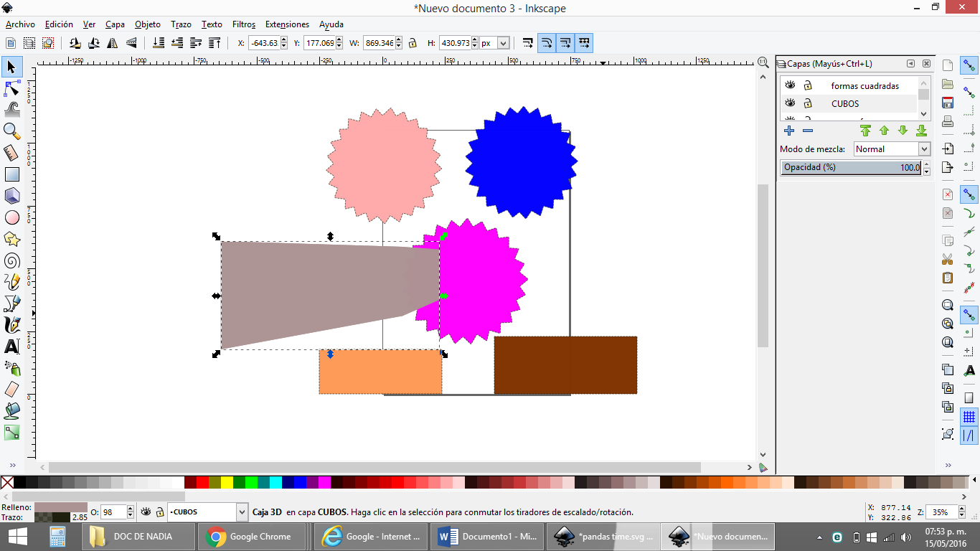Click Select all objects toolbar icon
Image resolution: width=980 pixels, height=551 pixels.
click(x=11, y=43)
